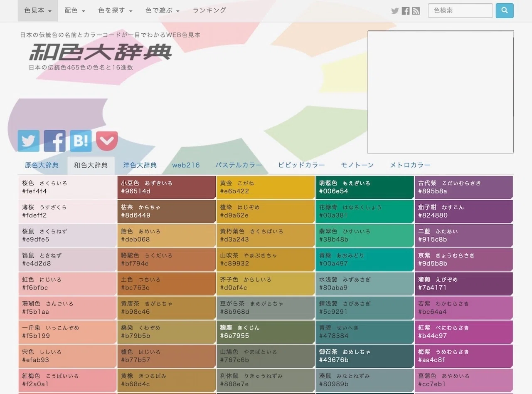This screenshot has height=394, width=532.
Task: Pick the 錆浅葱 #5c9291 swatch
Action: coord(365,308)
